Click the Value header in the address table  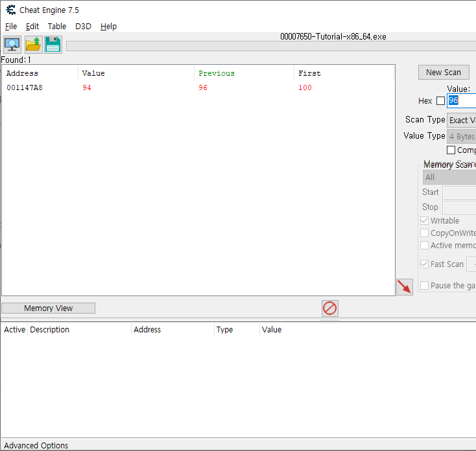point(272,330)
